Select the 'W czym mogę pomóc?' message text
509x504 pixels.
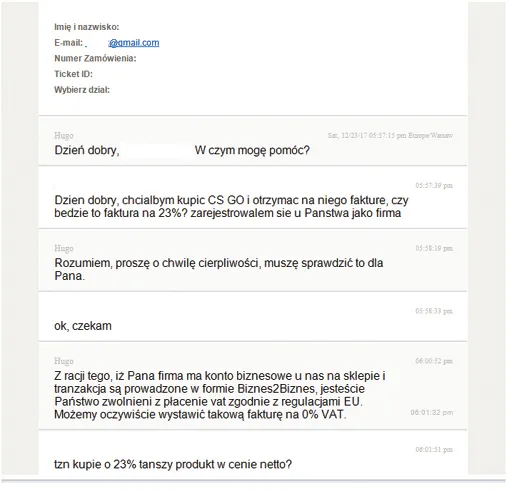[252, 150]
